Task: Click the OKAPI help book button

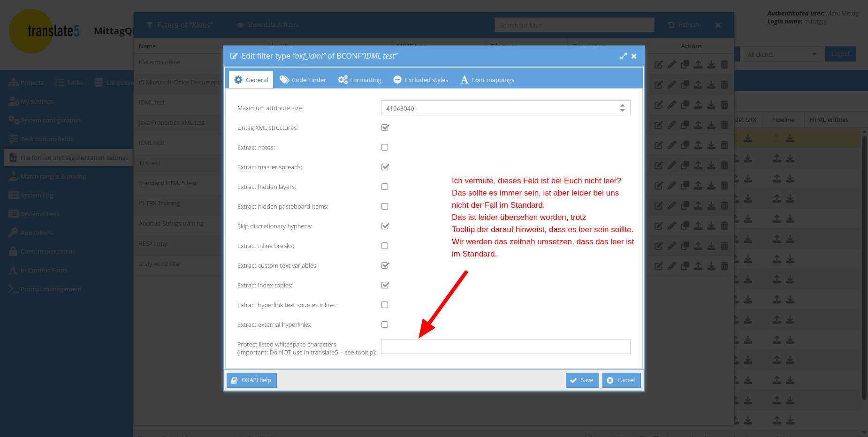Action: [251, 380]
